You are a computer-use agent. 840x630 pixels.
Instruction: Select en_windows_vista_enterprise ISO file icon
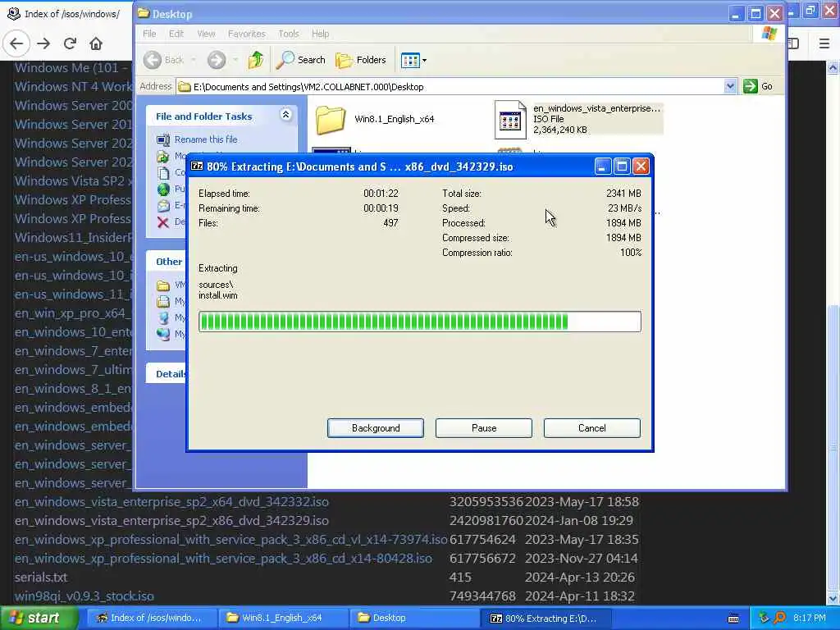pyautogui.click(x=509, y=120)
